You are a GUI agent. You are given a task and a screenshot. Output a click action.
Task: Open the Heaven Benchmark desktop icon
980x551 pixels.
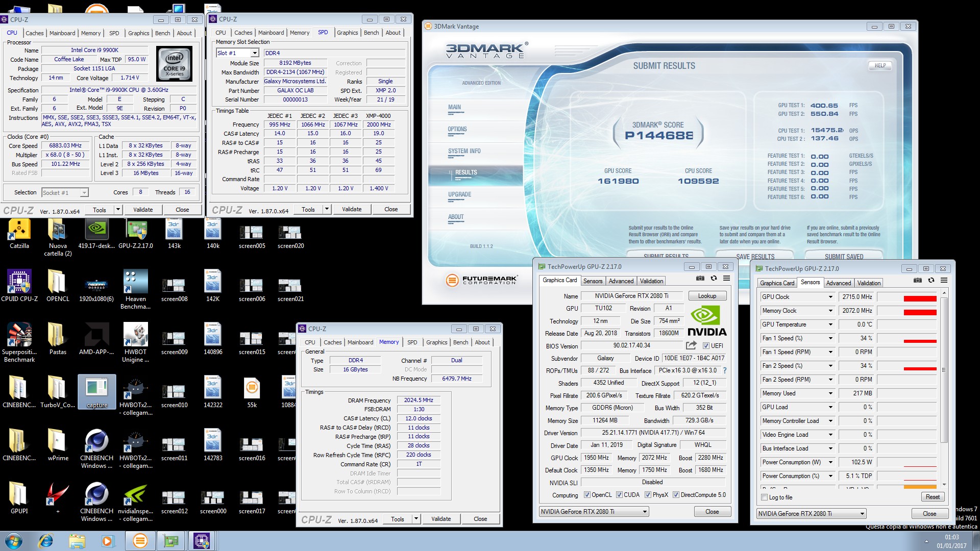click(135, 289)
